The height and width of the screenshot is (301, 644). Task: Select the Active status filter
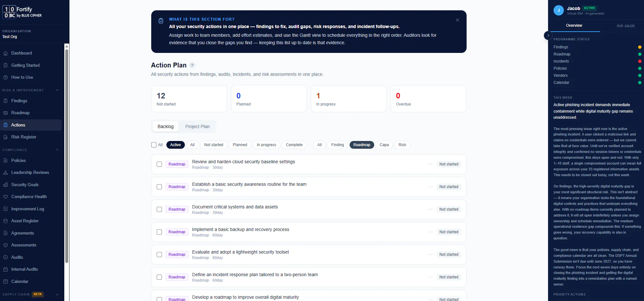click(175, 145)
